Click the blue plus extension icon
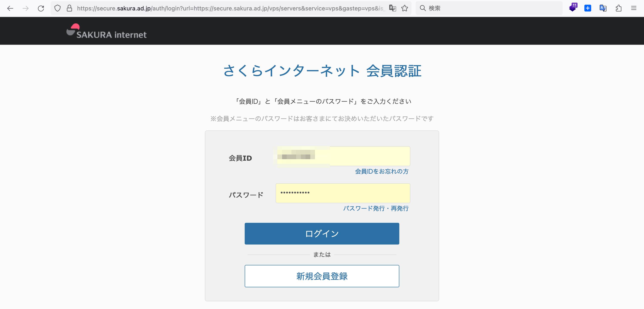The width and height of the screenshot is (644, 309). click(588, 8)
